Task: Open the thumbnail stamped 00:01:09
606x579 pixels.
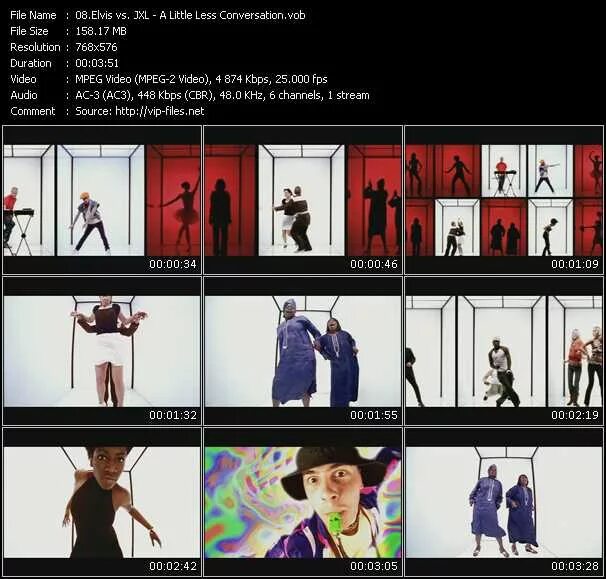Action: [504, 200]
